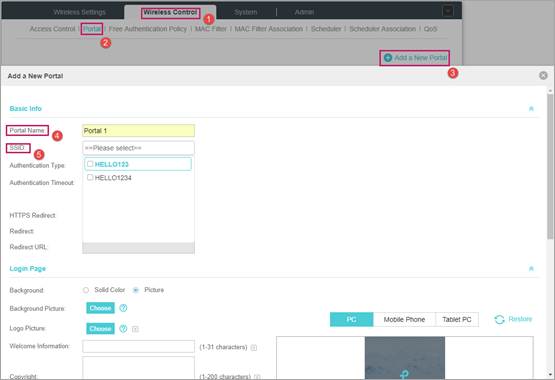Open help icon next to Logo Picture Choose
The image size is (555, 380).
coord(123,329)
